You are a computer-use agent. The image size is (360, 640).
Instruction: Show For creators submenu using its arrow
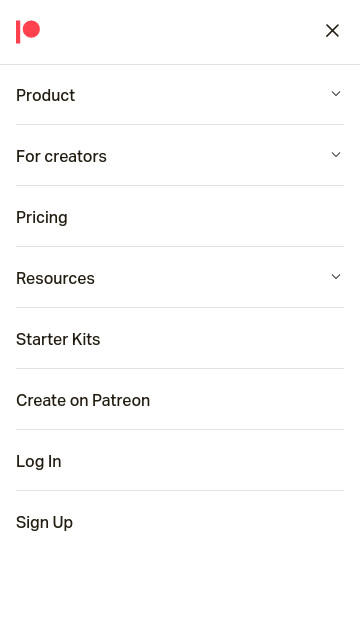point(336,155)
